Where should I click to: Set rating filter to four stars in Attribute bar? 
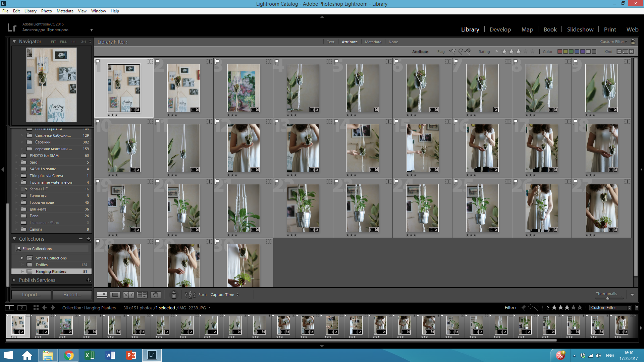tap(526, 52)
